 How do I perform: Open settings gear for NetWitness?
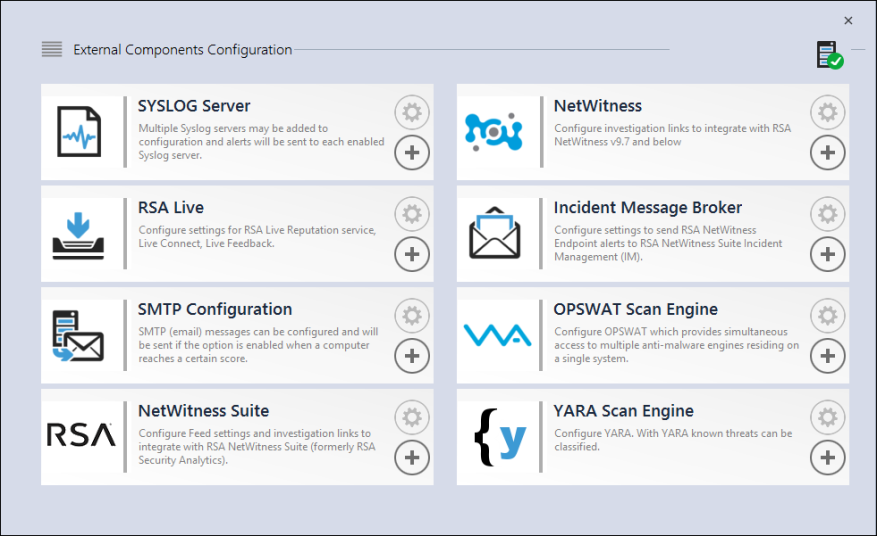coord(828,112)
